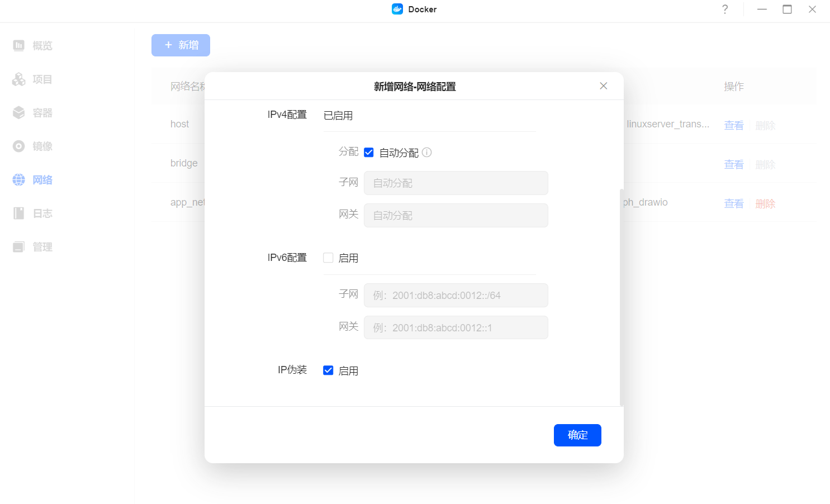The image size is (830, 504).
Task: Open the help question mark icon
Action: click(x=725, y=9)
